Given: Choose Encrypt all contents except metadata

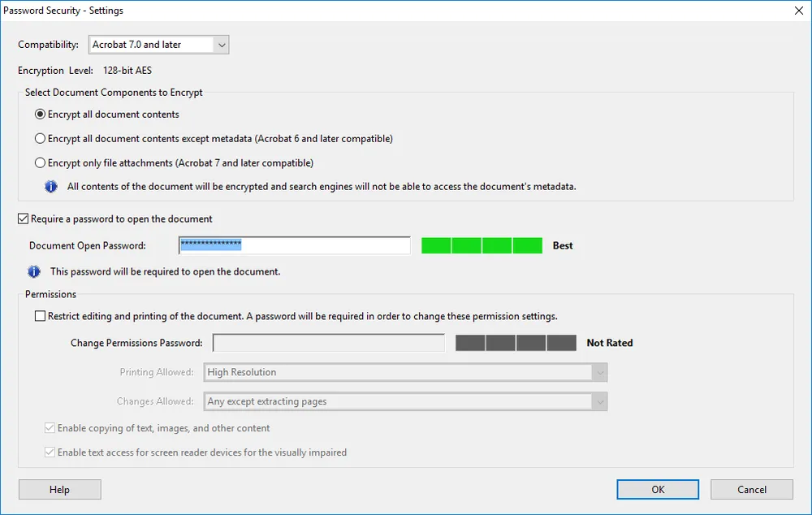Looking at the screenshot, I should [41, 139].
